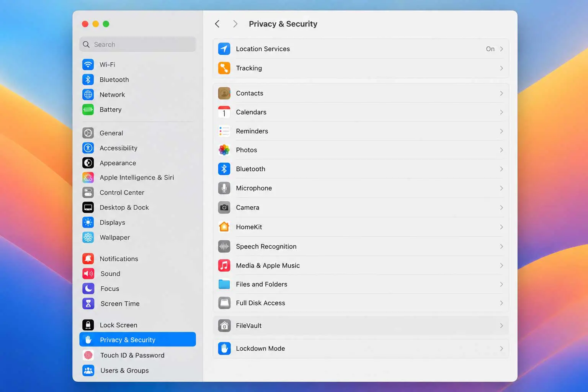This screenshot has height=392, width=588.
Task: Expand the Tracking row chevron
Action: tap(501, 68)
